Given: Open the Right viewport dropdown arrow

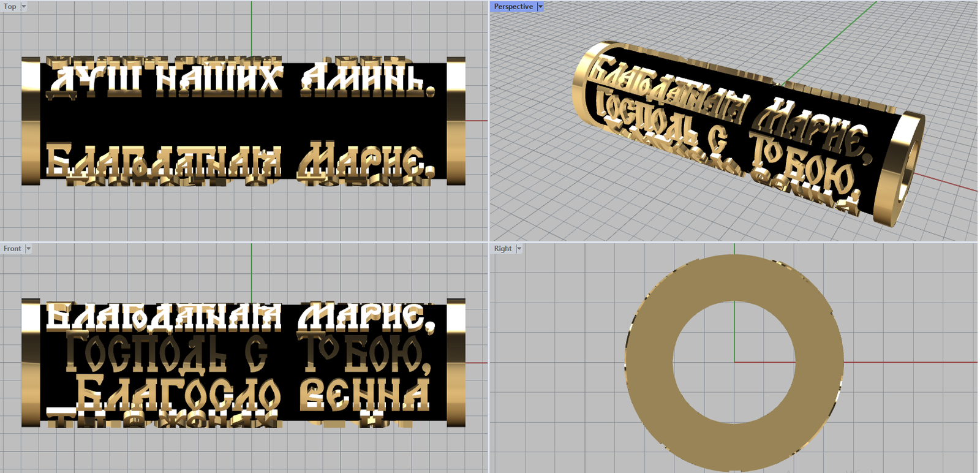Looking at the screenshot, I should point(519,249).
